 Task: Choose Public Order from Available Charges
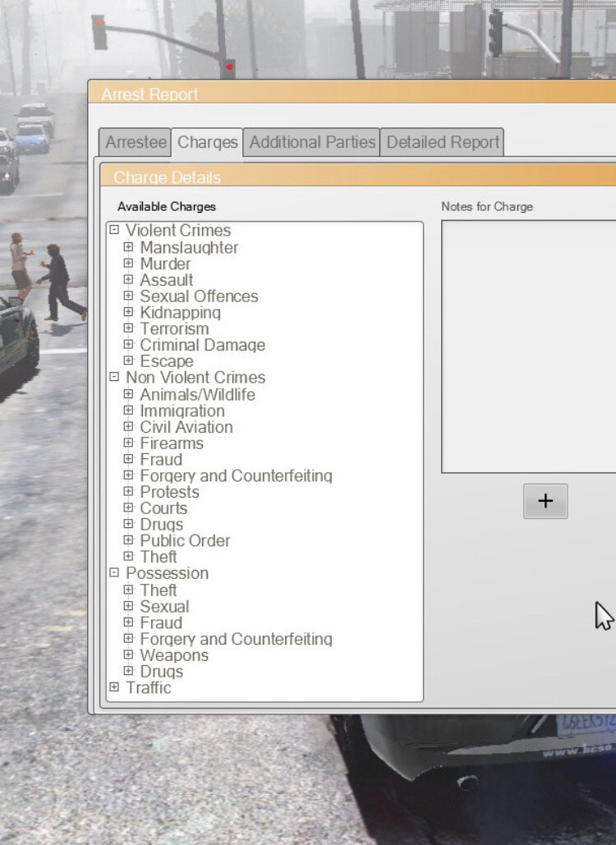[185, 540]
